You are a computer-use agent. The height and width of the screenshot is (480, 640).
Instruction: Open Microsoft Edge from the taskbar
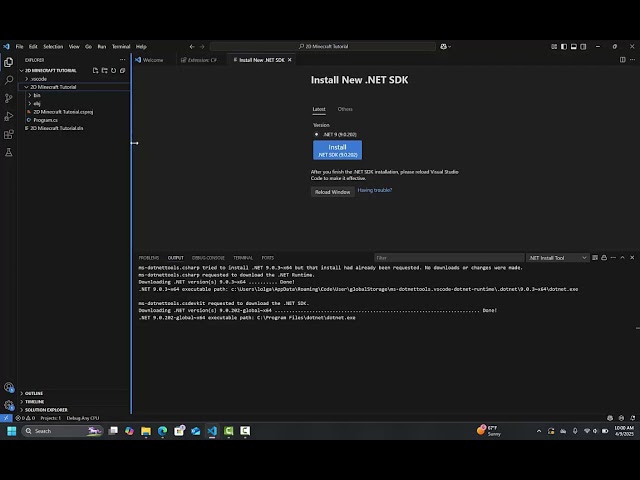tap(162, 431)
